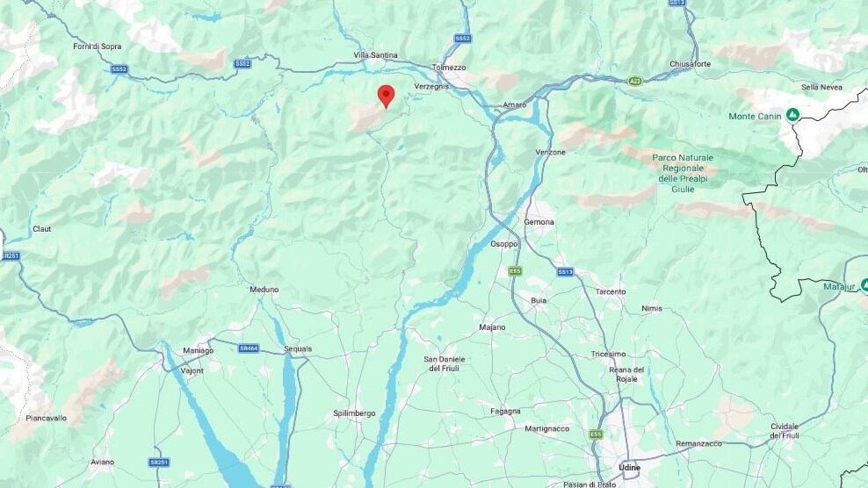The height and width of the screenshot is (488, 868).
Task: Click the SR464 road shield near Sequals
Action: tap(249, 348)
